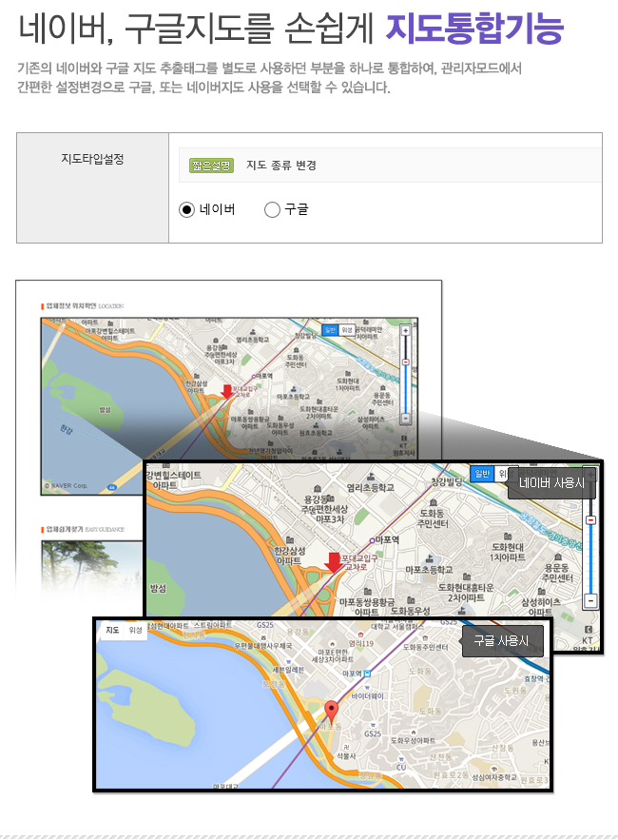618x840 pixels.
Task: Zoom in with small Naver map plus button
Action: click(405, 331)
